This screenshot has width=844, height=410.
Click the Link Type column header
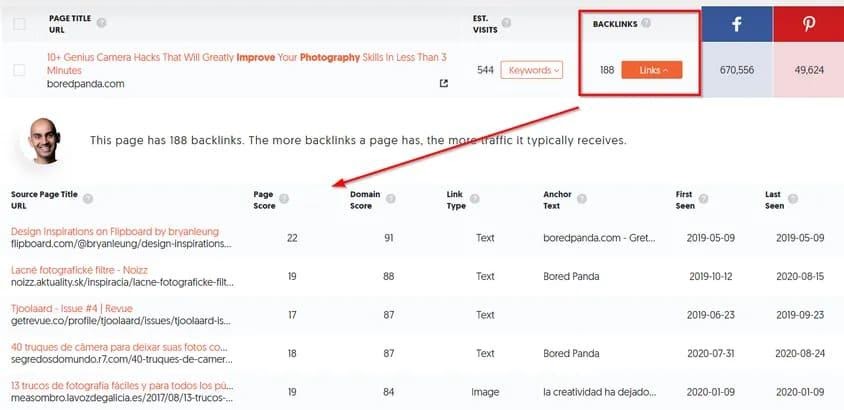point(456,200)
